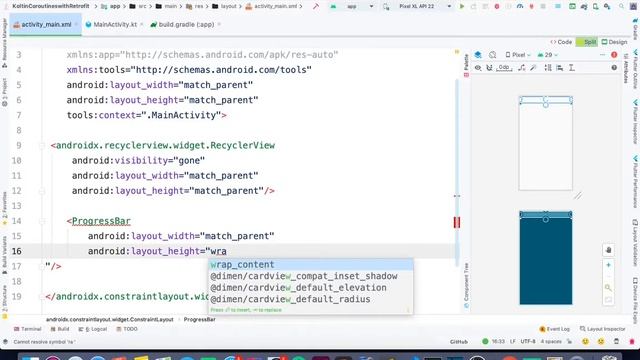
Task: Select @dimen/cardview_default_elevation suggestion
Action: tap(311, 288)
